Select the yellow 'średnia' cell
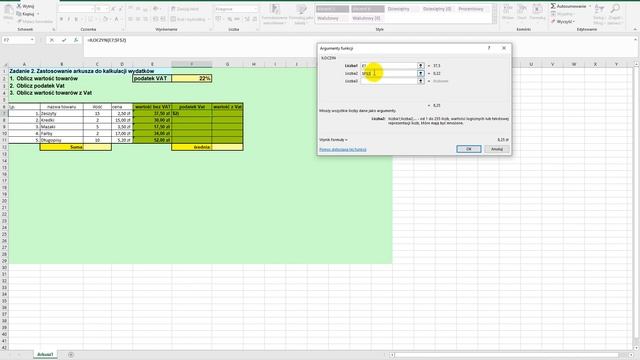Viewport: 640px width, 360px height. coord(191,147)
